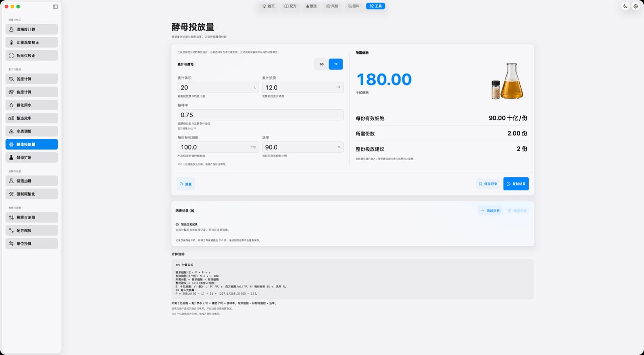Screen dimensions: 644x355
Task: Click the 计算公式 heading in formula box
Action: [x=187, y=265]
